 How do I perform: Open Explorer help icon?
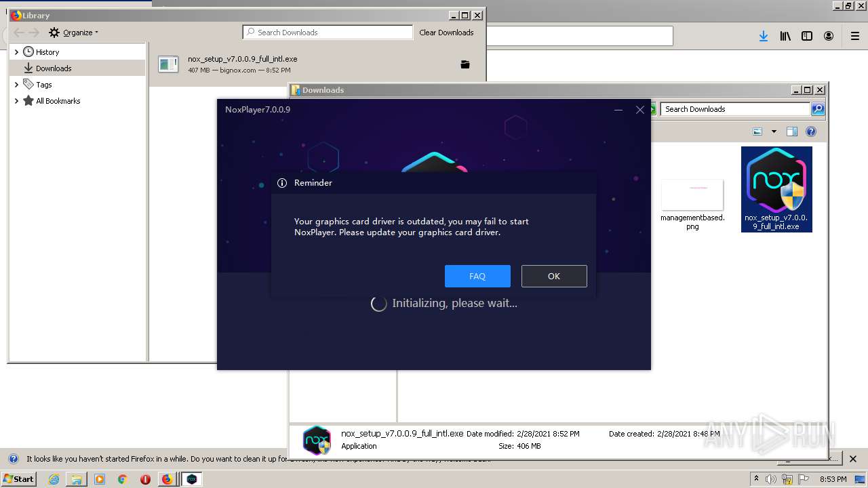(811, 131)
